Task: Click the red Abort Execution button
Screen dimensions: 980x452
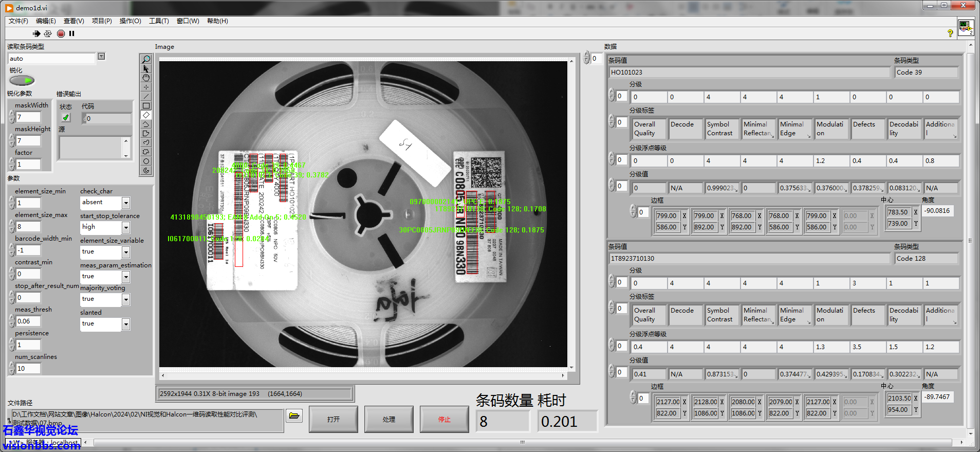Action: click(61, 34)
